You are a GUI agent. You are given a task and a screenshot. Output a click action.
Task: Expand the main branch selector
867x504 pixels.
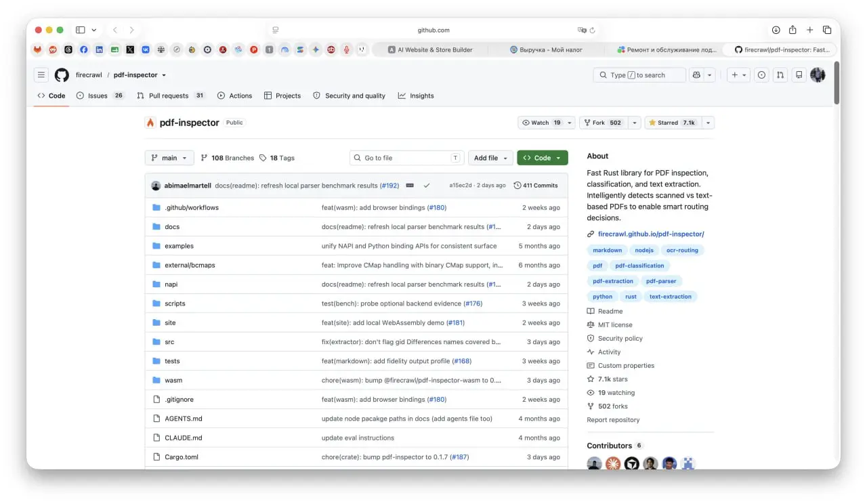coord(169,158)
